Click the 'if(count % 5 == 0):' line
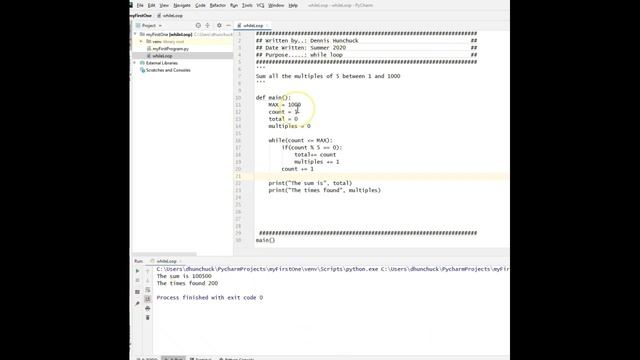 click(x=311, y=148)
